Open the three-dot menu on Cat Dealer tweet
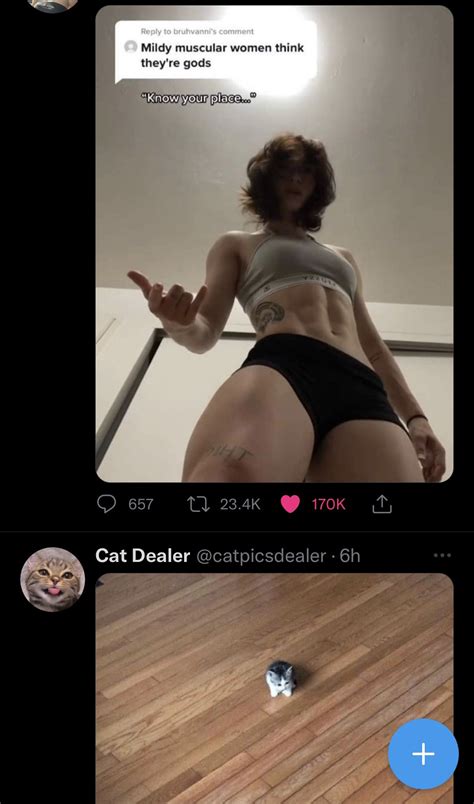The height and width of the screenshot is (804, 474). pos(442,555)
